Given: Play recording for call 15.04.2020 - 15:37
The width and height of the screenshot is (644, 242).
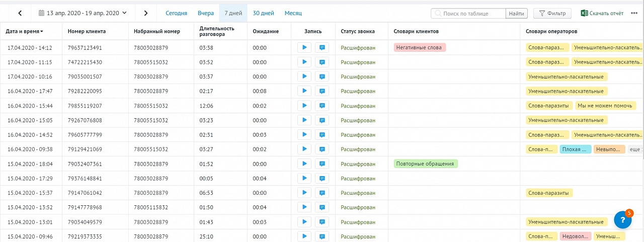Looking at the screenshot, I should pyautogui.click(x=304, y=193).
